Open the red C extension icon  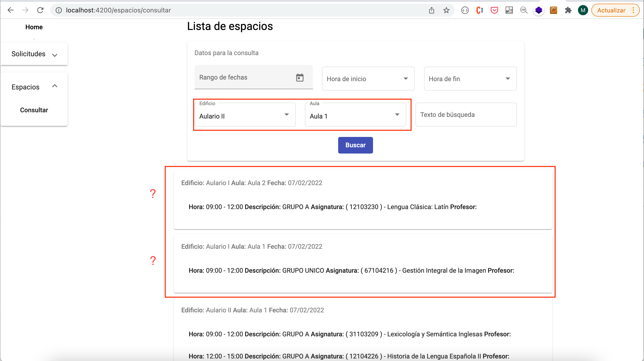[x=479, y=10]
